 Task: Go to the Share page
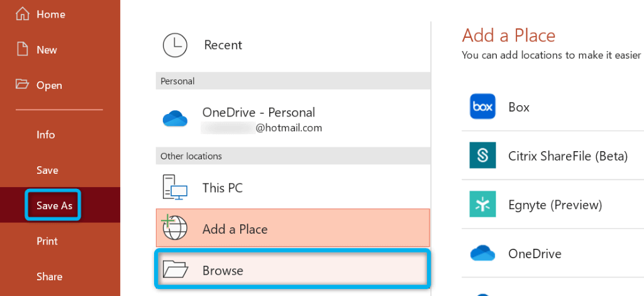point(49,276)
